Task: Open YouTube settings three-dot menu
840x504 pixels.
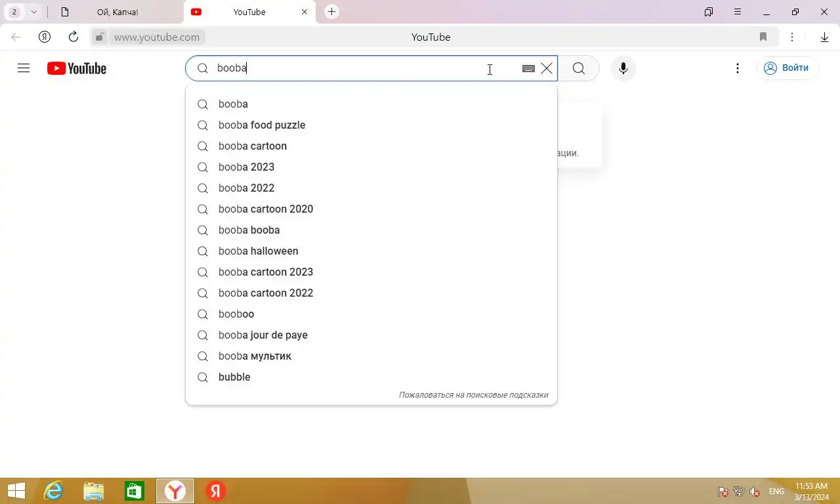Action: (738, 68)
